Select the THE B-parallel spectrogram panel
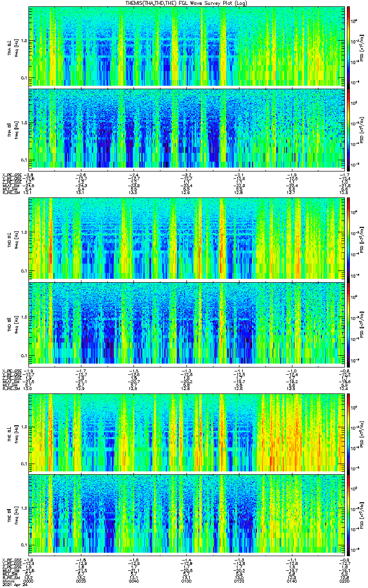 pos(186,514)
